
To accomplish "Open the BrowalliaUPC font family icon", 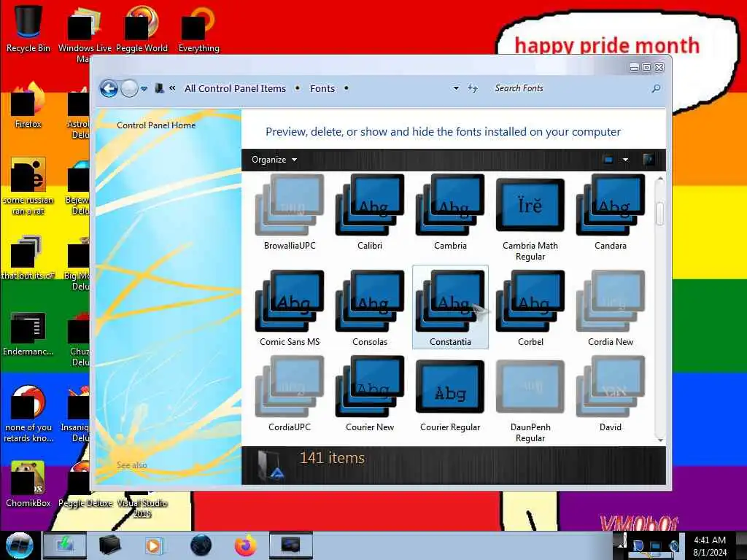I will pyautogui.click(x=290, y=205).
